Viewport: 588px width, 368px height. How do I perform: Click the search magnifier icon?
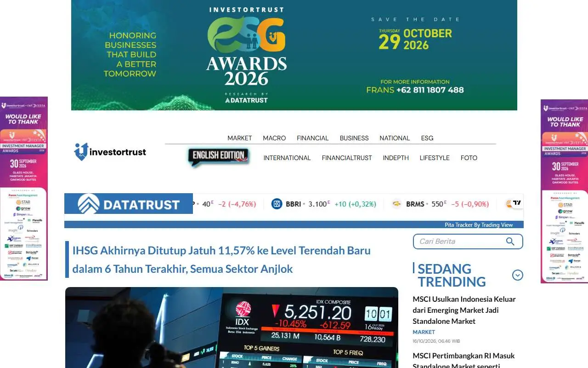[510, 241]
